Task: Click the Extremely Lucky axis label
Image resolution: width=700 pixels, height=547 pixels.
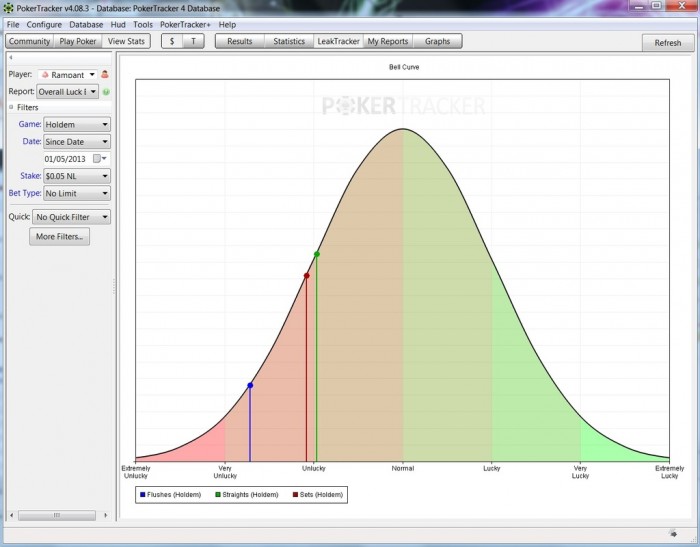Action: (669, 472)
